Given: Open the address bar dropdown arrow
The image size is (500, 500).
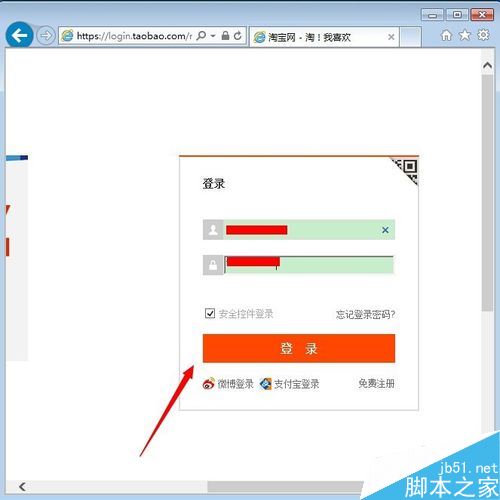Looking at the screenshot, I should pos(213,36).
